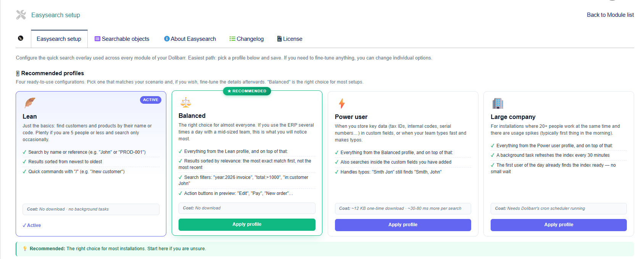Click the lightbulb icon in Recommended note
This screenshot has height=259, width=644.
point(25,249)
